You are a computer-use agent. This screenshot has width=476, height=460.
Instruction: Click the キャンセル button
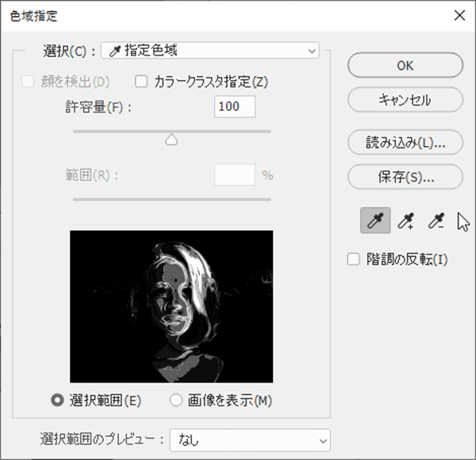pos(405,100)
